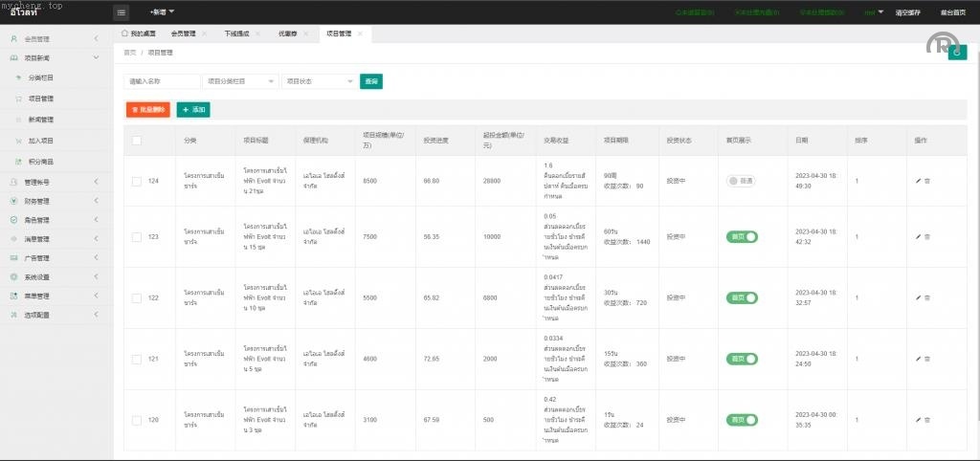980x461 pixels.
Task: Close the 优惠券 tab with its X icon
Action: 309,33
